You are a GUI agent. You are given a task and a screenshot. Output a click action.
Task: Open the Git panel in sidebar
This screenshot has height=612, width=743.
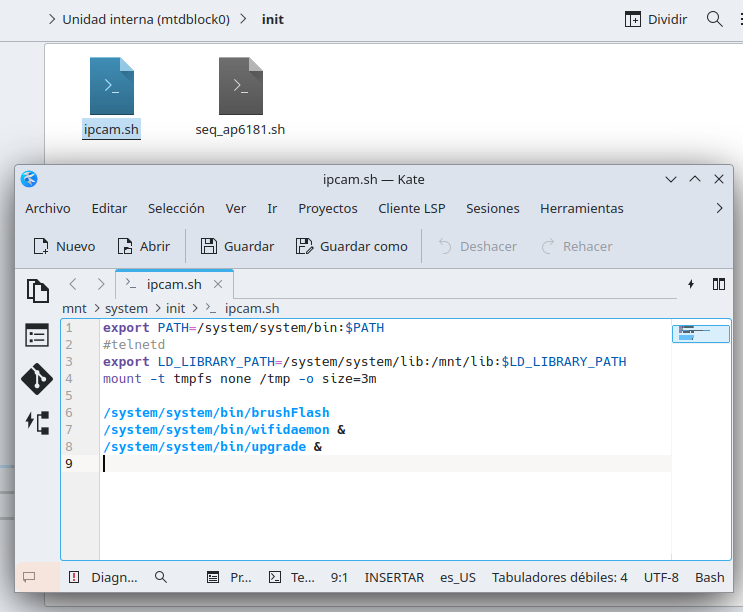pos(37,379)
